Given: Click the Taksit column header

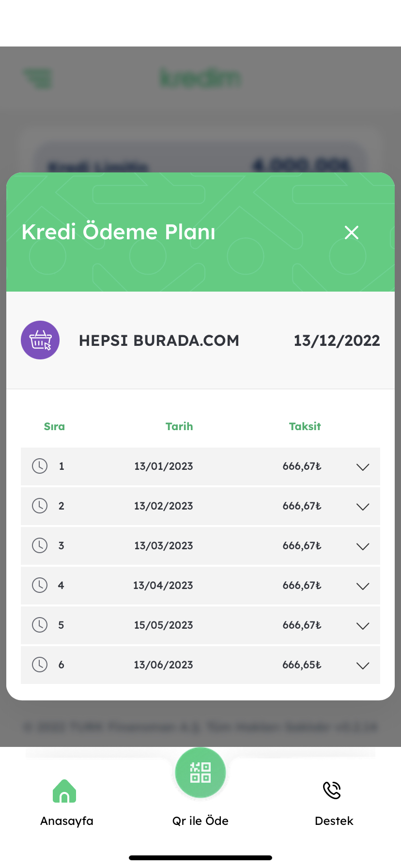Looking at the screenshot, I should 305,426.
